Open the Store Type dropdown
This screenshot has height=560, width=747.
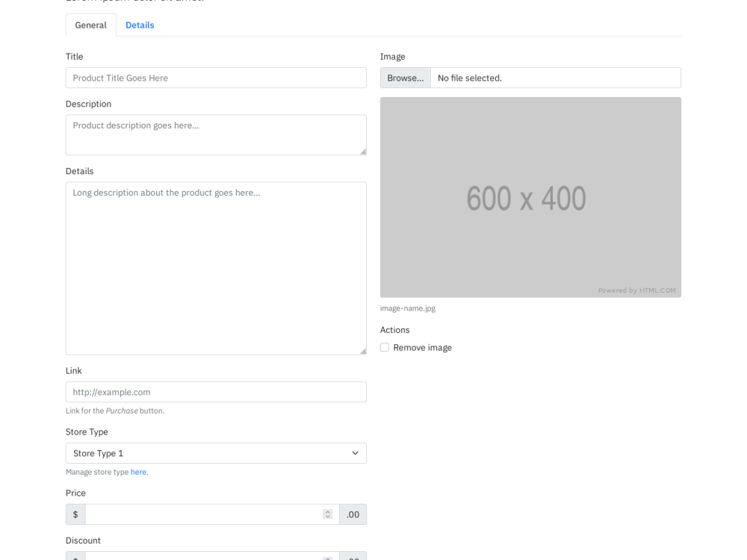click(216, 453)
